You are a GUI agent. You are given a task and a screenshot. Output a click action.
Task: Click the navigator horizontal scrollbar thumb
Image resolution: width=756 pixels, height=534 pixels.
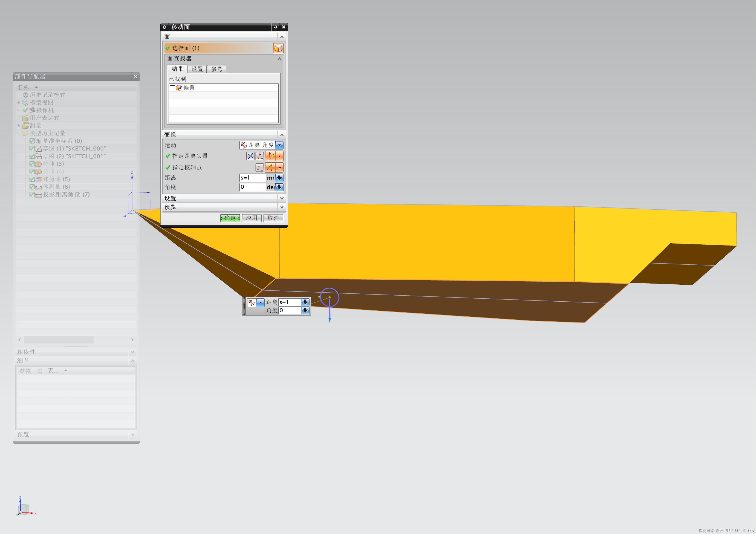(x=59, y=340)
